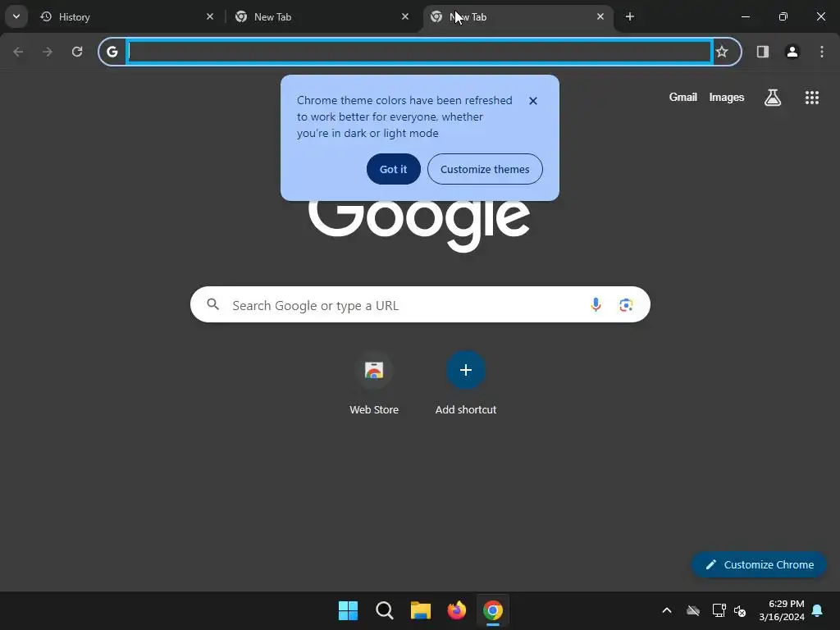This screenshot has width=840, height=630.
Task: Reload the current page
Action: [x=77, y=52]
